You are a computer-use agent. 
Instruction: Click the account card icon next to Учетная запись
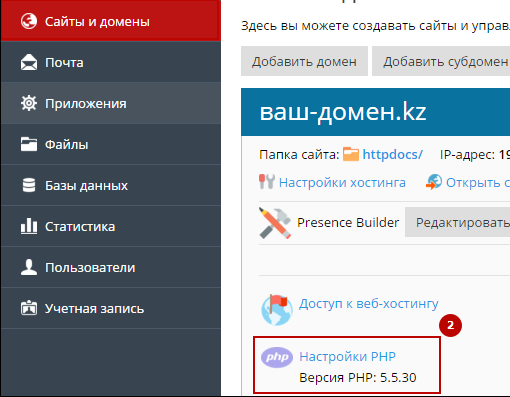click(29, 308)
